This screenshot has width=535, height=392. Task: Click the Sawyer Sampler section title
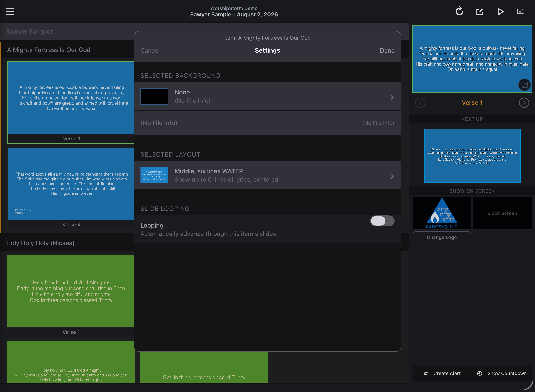[29, 31]
